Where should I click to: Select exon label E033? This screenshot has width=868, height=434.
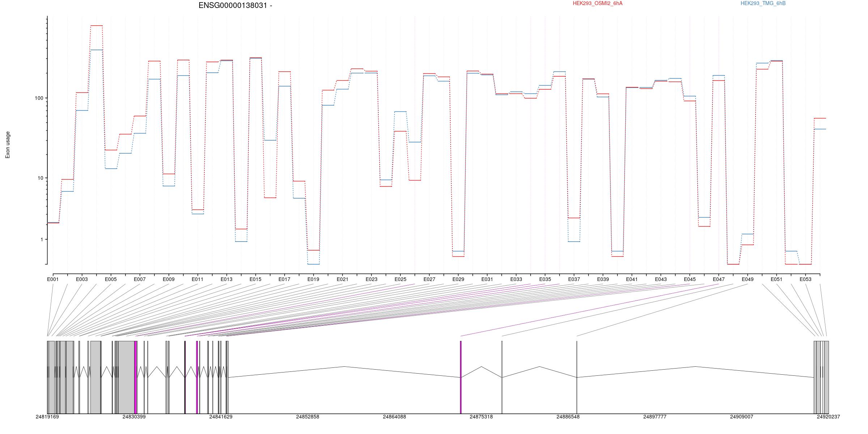coord(516,279)
